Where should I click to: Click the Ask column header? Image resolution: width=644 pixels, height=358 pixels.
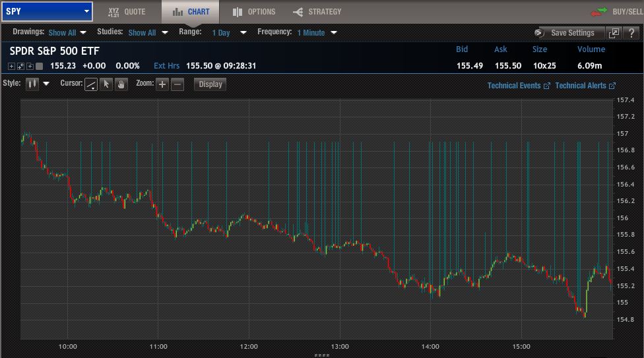pos(500,49)
